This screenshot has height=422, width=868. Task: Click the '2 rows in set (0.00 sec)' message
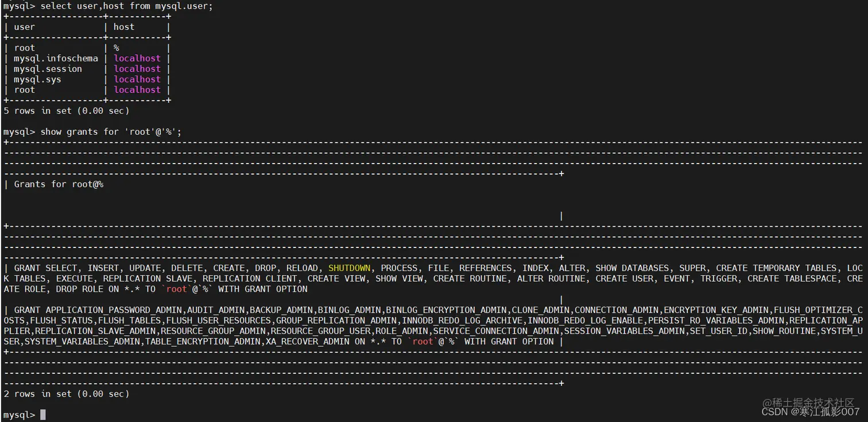tap(66, 394)
